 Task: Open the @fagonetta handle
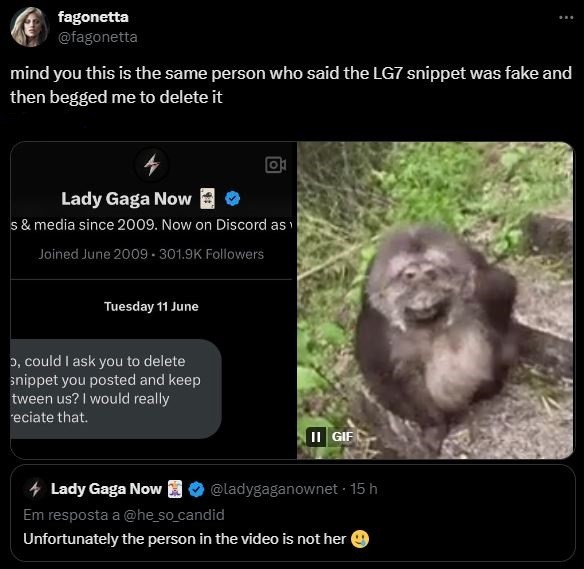[98, 37]
